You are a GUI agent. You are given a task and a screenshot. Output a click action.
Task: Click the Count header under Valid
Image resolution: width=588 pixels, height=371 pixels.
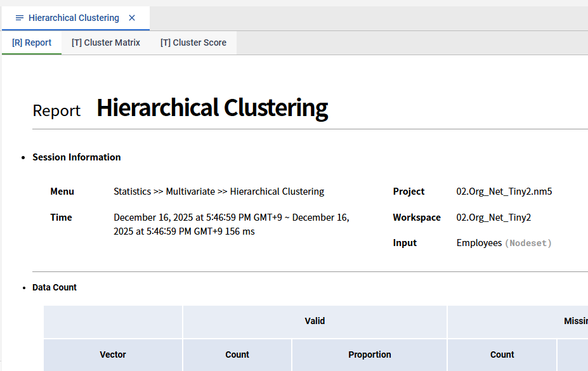237,355
